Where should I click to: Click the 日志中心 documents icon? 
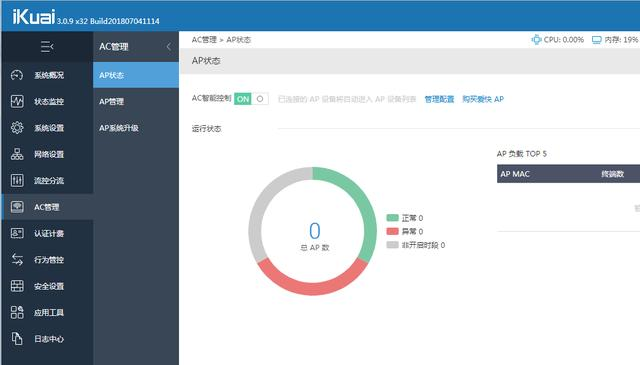pyautogui.click(x=17, y=338)
